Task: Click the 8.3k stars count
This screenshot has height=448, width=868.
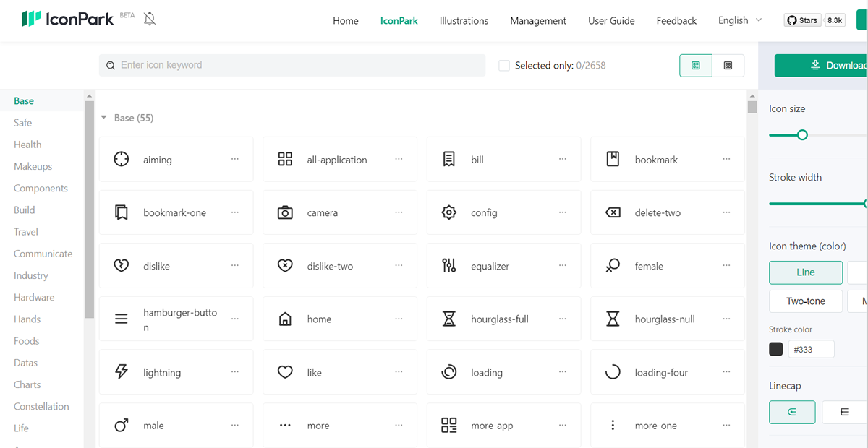Action: pos(835,20)
